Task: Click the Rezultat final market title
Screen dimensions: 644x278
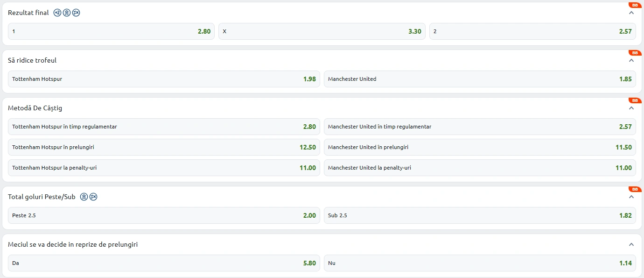Action: [28, 13]
